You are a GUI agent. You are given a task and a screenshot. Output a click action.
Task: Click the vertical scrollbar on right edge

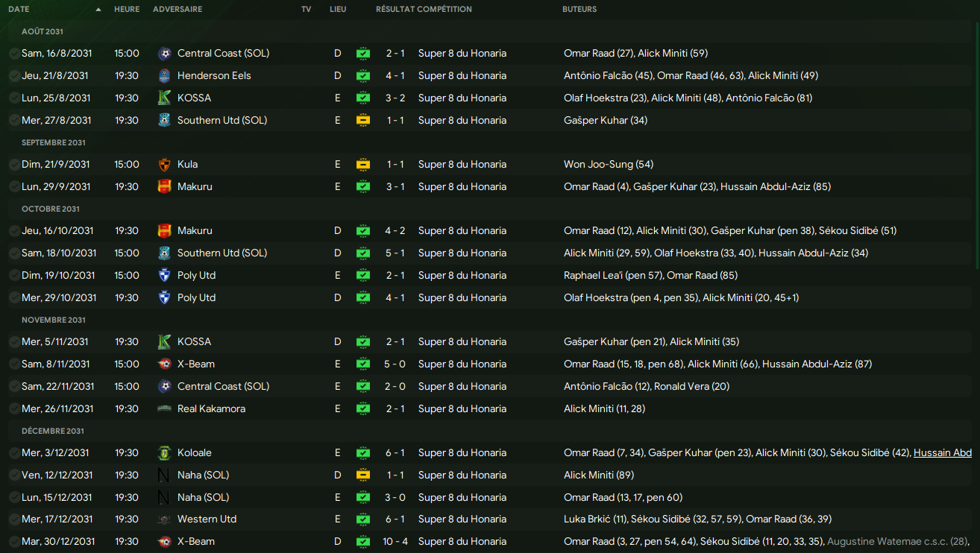click(976, 224)
